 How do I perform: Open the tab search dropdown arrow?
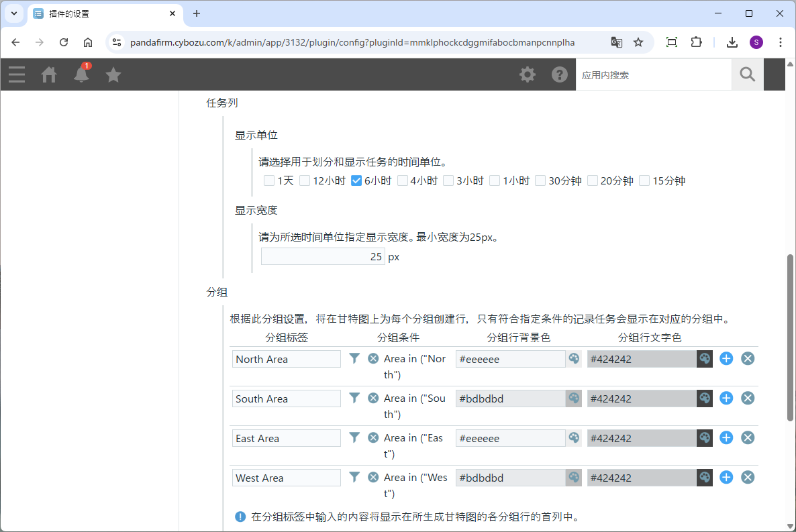coord(13,13)
